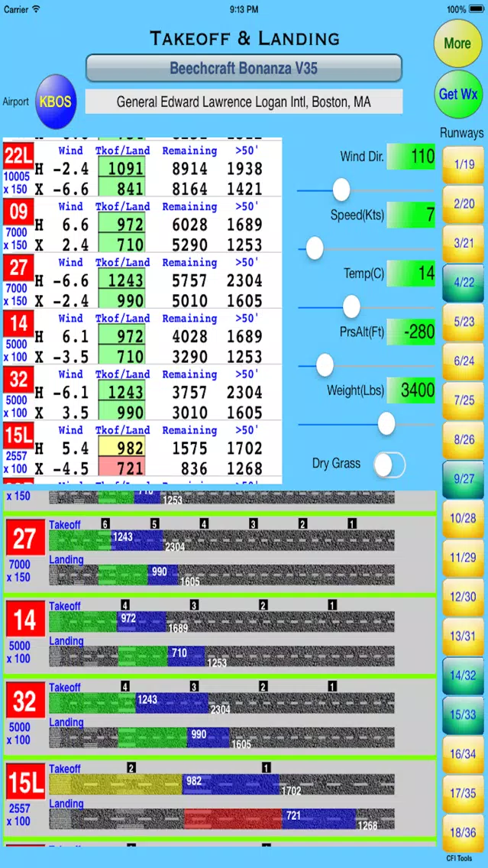Click landing distance 841 for runway 22L

pyautogui.click(x=121, y=188)
